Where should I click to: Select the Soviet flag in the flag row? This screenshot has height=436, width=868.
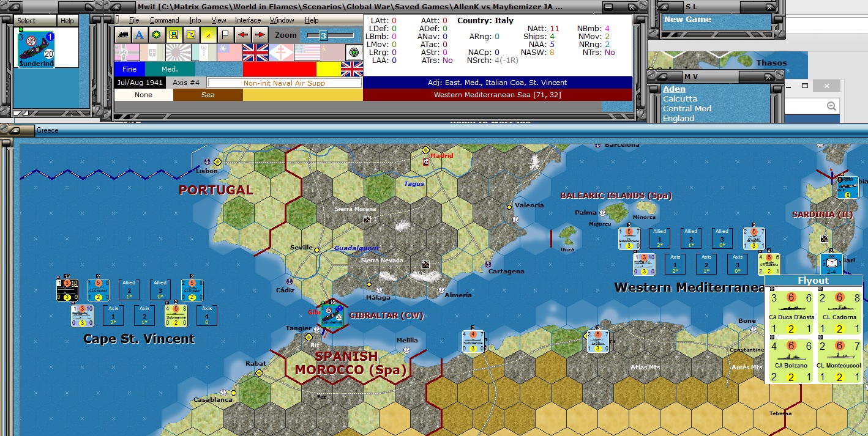click(332, 53)
